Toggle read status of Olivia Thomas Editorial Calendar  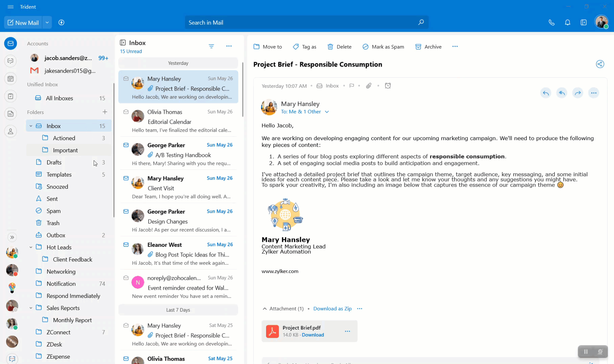[126, 112]
